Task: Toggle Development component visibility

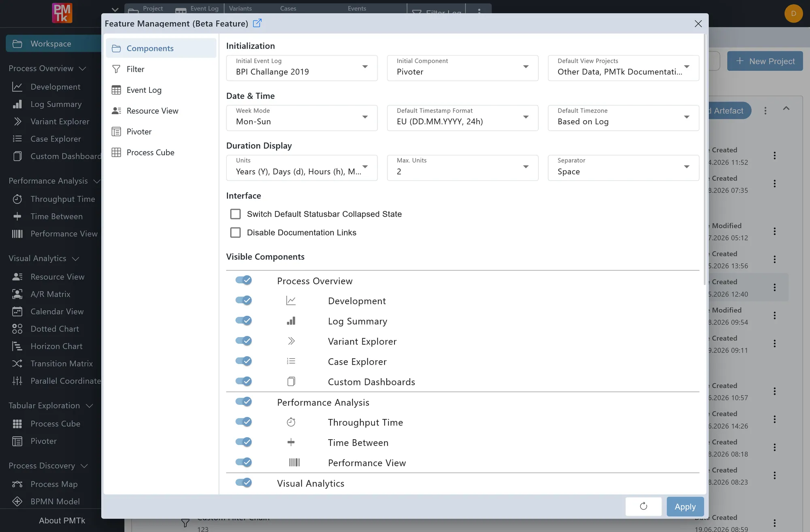Action: (244, 300)
